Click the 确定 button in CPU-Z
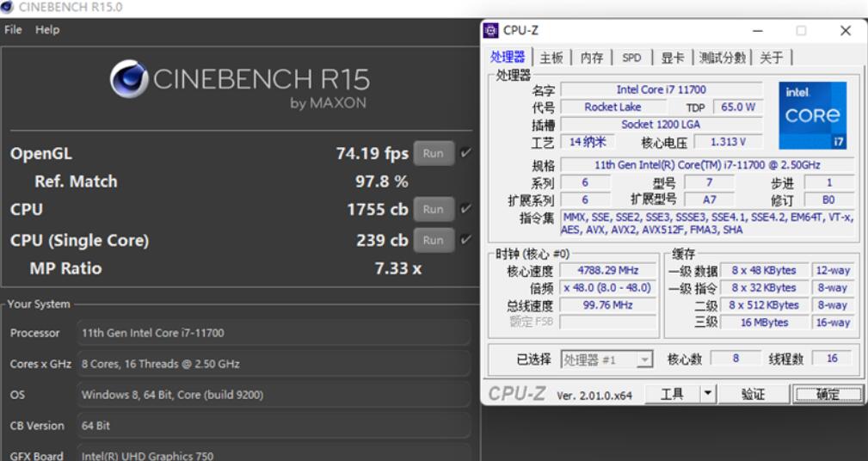This screenshot has height=461, width=868. 828,394
